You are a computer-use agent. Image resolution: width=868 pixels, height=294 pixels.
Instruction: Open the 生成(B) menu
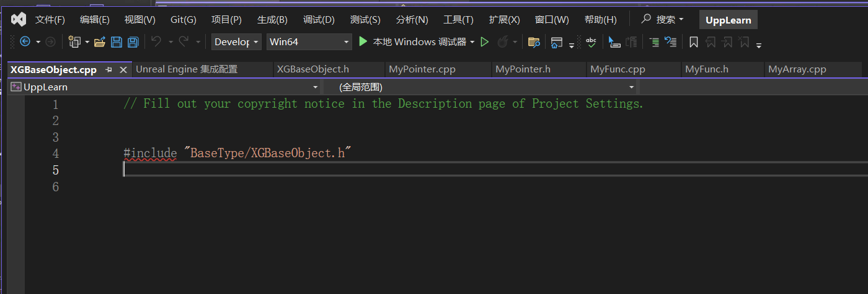click(x=272, y=20)
